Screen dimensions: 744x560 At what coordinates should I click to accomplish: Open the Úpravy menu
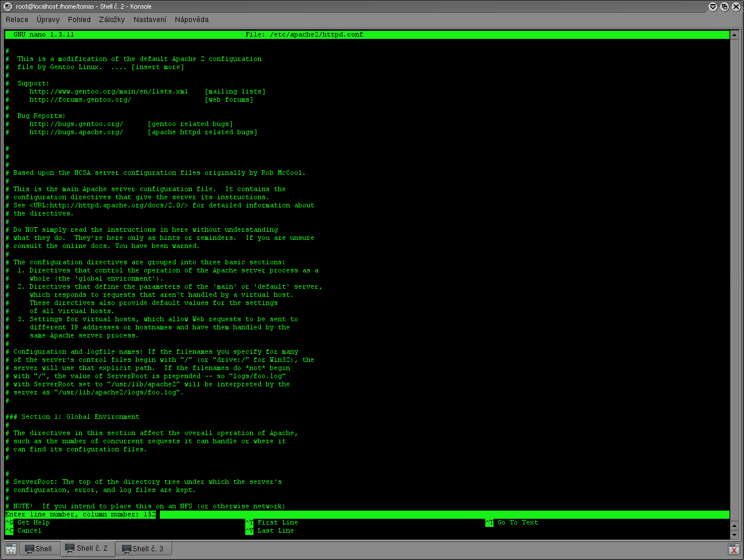point(48,20)
